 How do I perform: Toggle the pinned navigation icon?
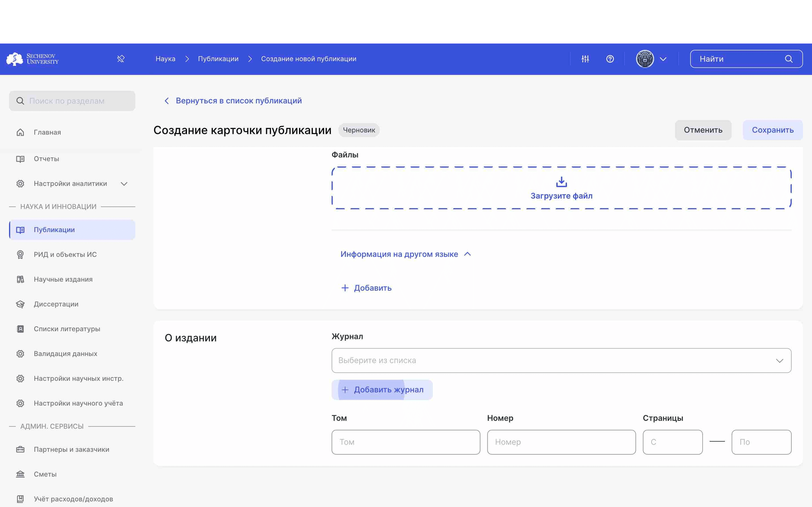click(x=121, y=58)
